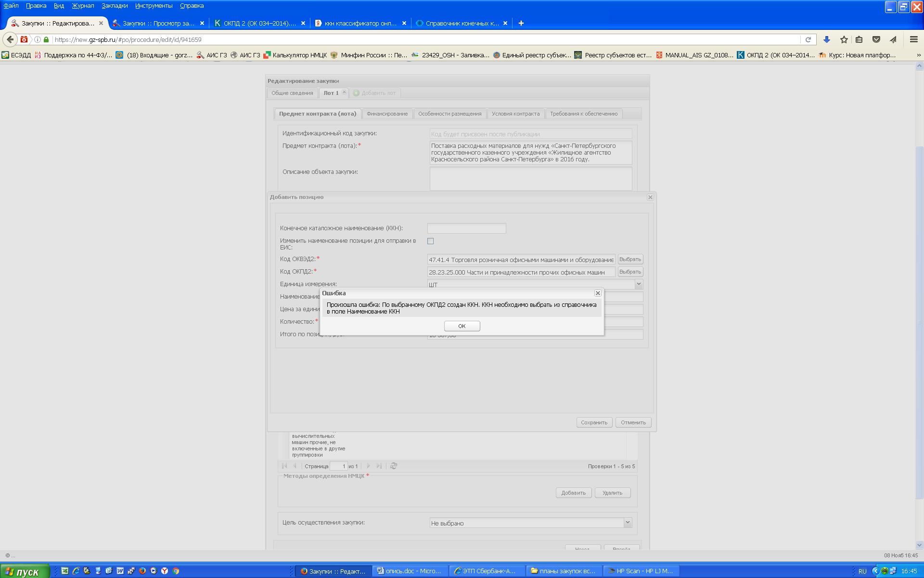The image size is (924, 578).
Task: Click Удалить under Методы определения НМЦК
Action: (612, 493)
